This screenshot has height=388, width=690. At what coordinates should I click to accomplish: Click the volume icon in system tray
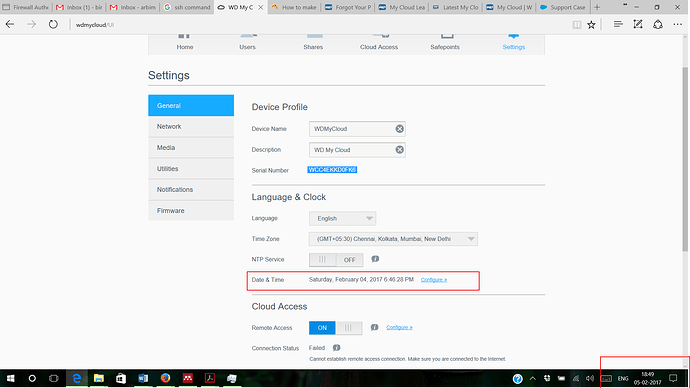pyautogui.click(x=590, y=378)
